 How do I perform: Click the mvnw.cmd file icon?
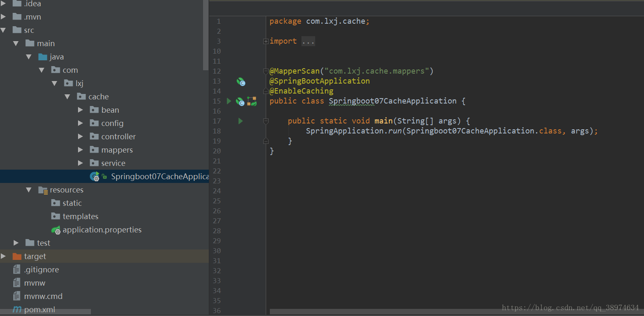tap(17, 296)
